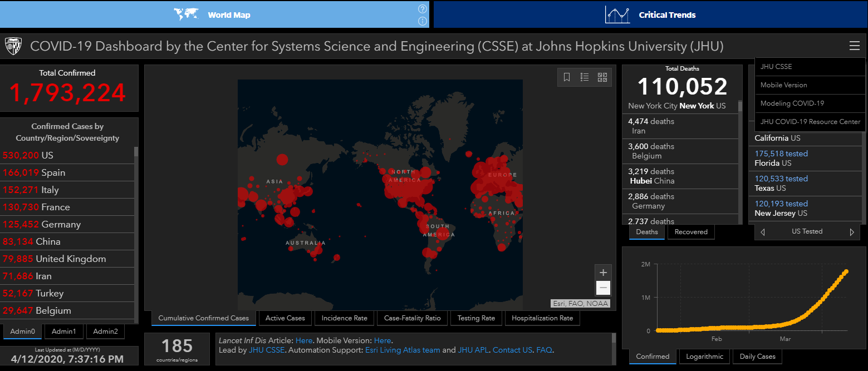Switch to the Critical Trends tab
Viewport: 868px width, 371px height.
(x=650, y=14)
